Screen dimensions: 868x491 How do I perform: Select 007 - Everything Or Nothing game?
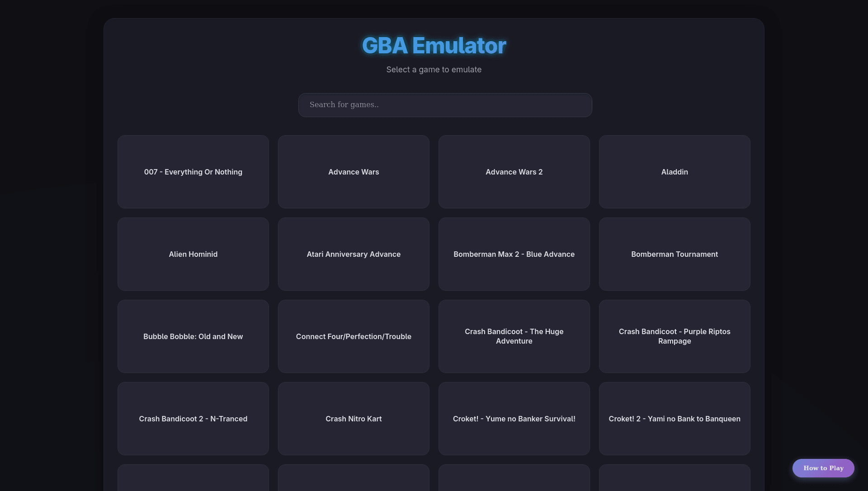(x=193, y=172)
